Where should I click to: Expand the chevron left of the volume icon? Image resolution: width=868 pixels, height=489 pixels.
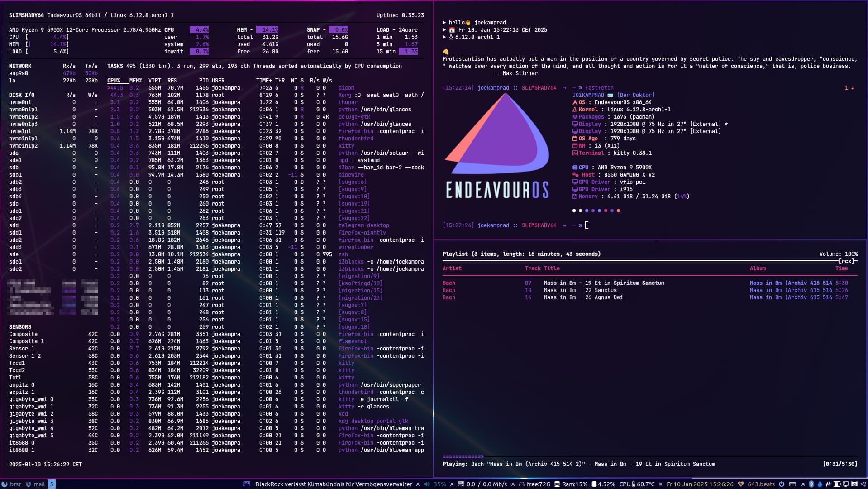click(418, 484)
